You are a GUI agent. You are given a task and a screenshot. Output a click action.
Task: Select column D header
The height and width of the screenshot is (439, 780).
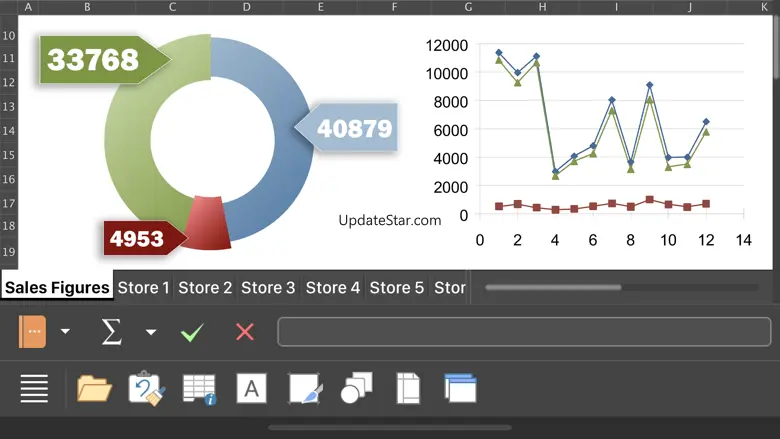(246, 7)
